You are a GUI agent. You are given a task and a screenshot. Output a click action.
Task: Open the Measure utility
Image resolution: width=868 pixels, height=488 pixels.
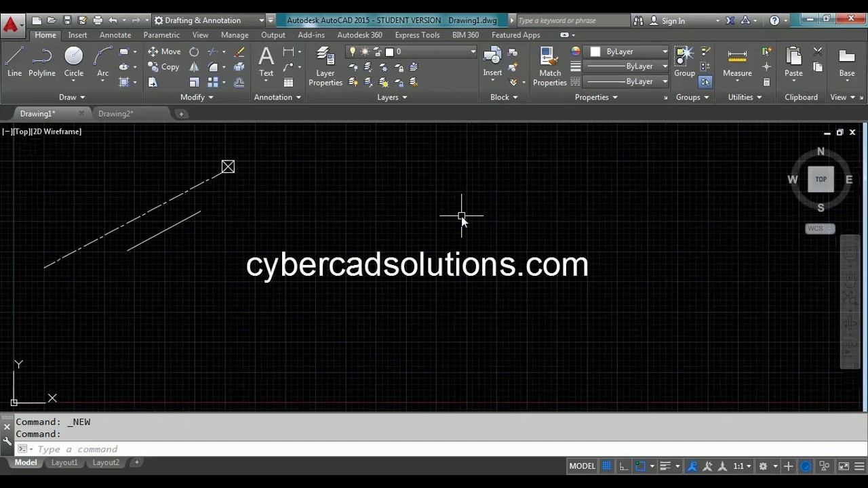pos(737,62)
